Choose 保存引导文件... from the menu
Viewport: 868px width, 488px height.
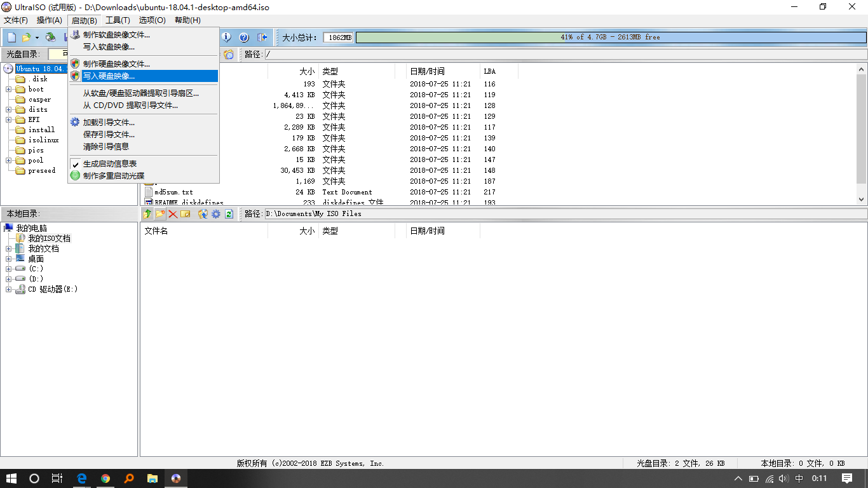tap(144, 135)
